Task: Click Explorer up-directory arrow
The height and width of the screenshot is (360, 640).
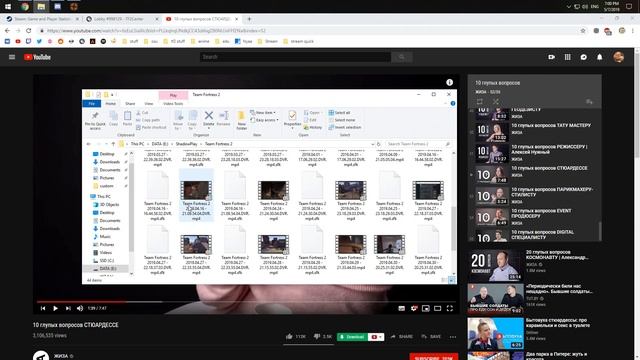Action: point(113,144)
